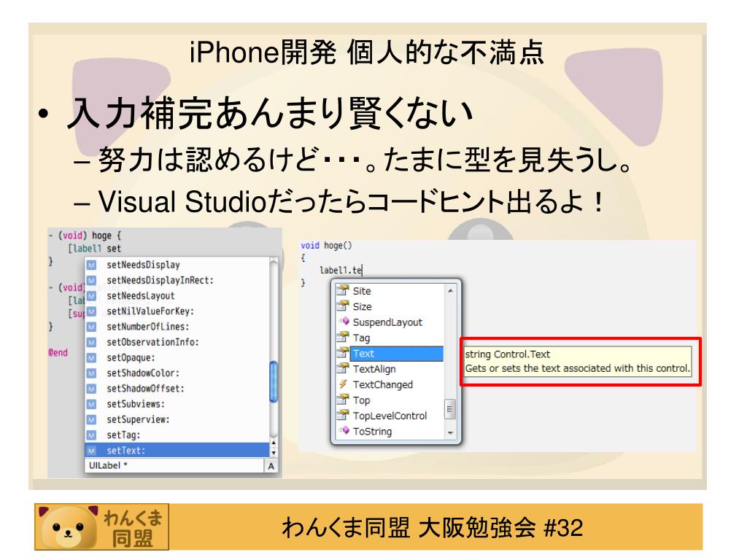Viewport: 747px width, 560px height.
Task: Click the void hoge() declaration in Visual Studio
Action: point(326,246)
